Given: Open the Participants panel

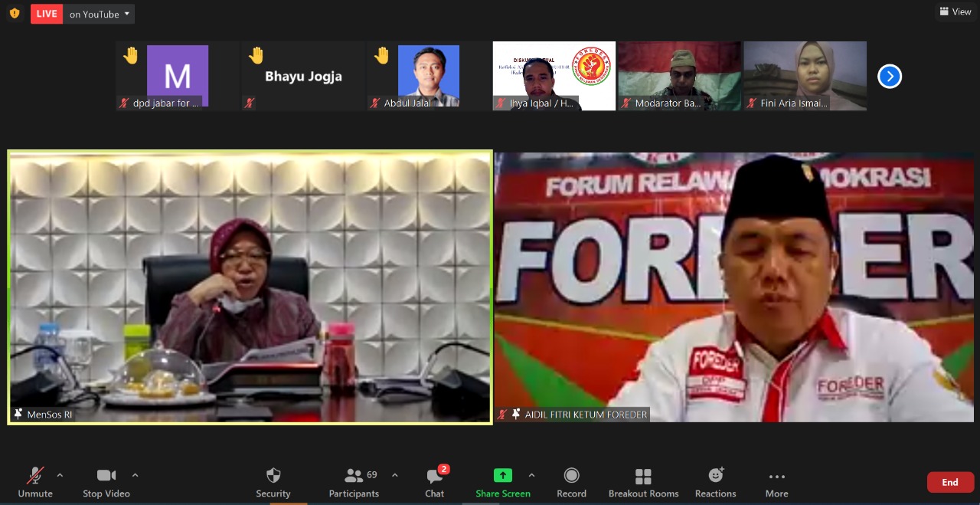Looking at the screenshot, I should (354, 483).
